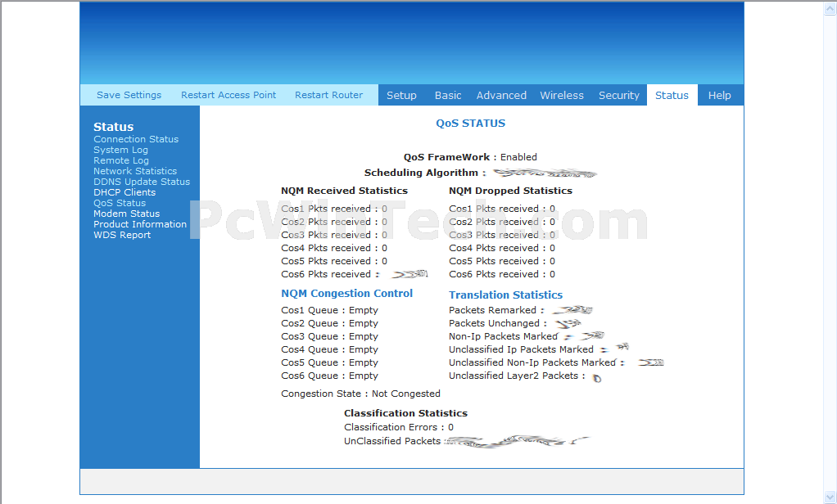Click 'Packets Remarked' label

(x=492, y=310)
